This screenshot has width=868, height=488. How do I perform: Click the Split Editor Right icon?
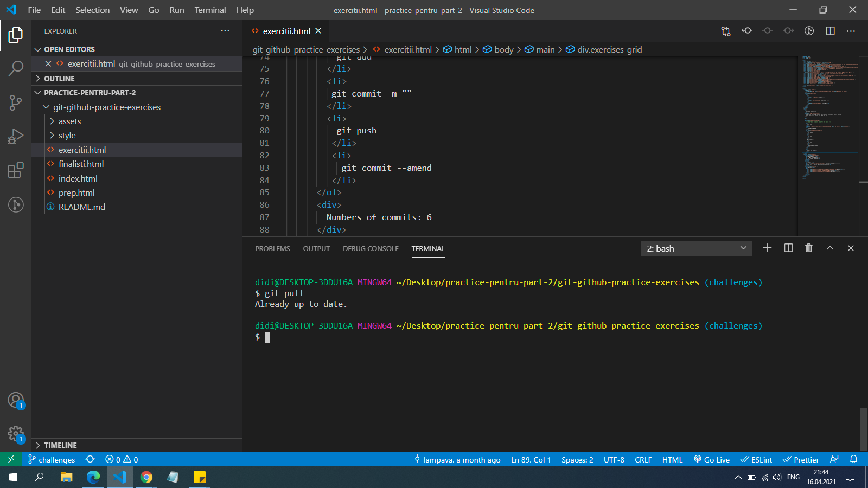pyautogui.click(x=830, y=31)
